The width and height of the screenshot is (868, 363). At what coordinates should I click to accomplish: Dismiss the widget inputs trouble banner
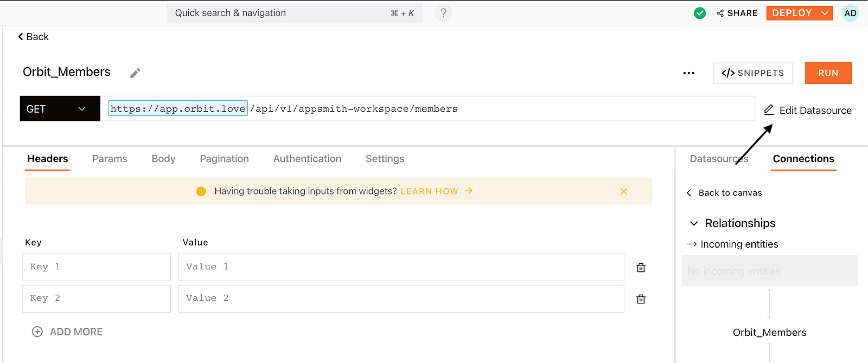point(623,191)
